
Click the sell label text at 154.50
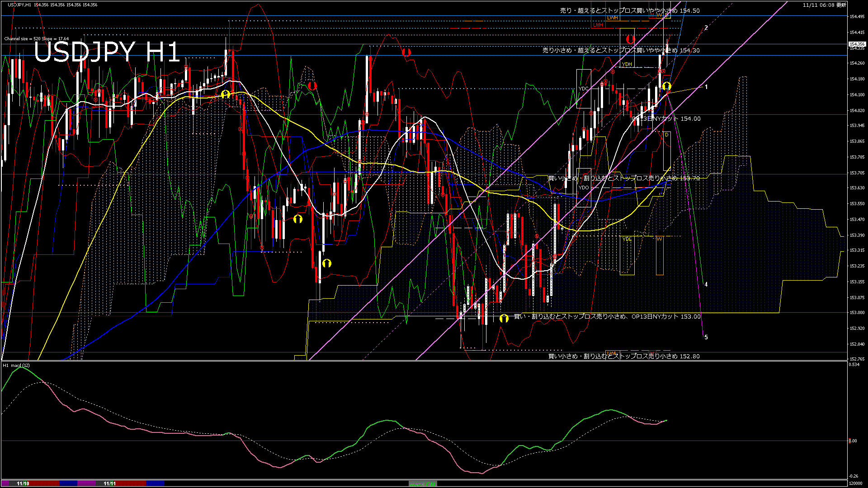click(x=629, y=10)
